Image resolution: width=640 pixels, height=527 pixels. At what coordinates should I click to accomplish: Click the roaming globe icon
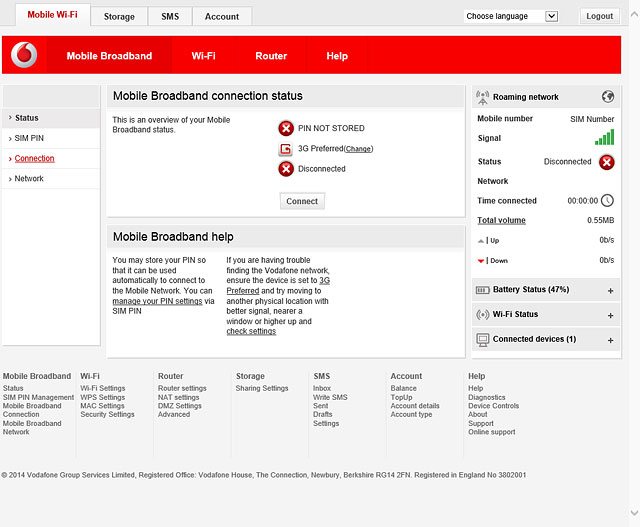(x=608, y=97)
